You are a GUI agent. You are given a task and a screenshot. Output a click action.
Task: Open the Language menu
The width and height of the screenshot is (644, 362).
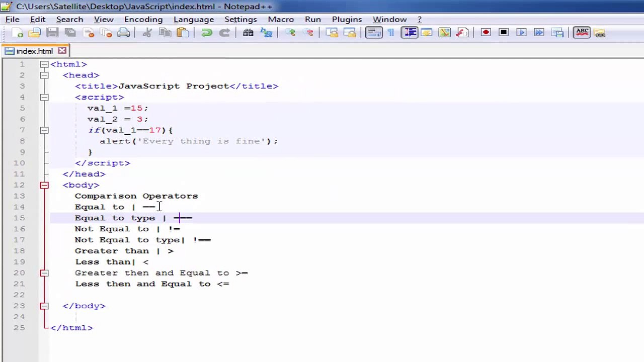(194, 19)
